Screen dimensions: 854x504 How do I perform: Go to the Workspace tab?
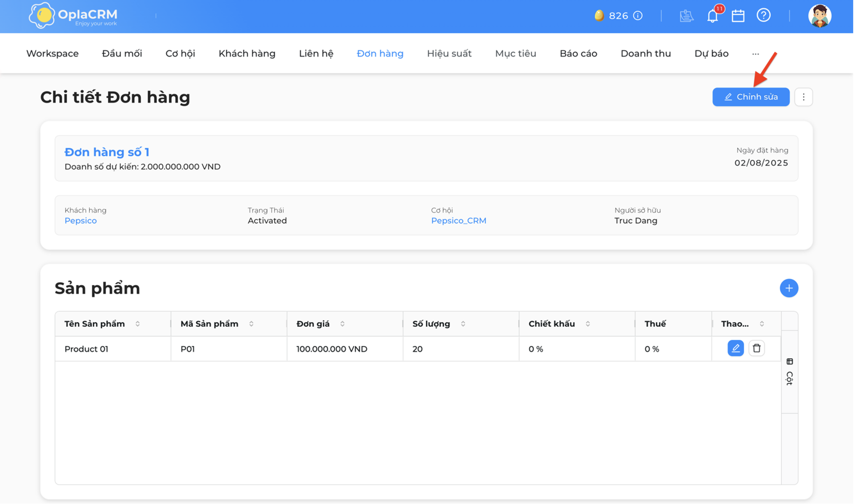pos(52,54)
